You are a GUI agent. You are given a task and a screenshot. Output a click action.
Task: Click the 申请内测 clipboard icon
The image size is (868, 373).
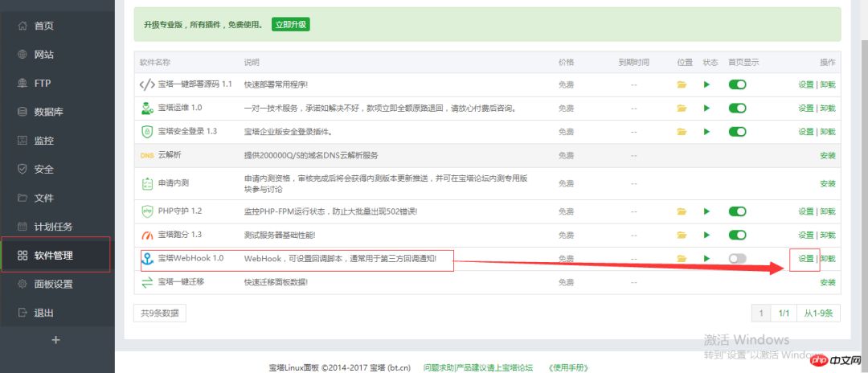tap(147, 184)
